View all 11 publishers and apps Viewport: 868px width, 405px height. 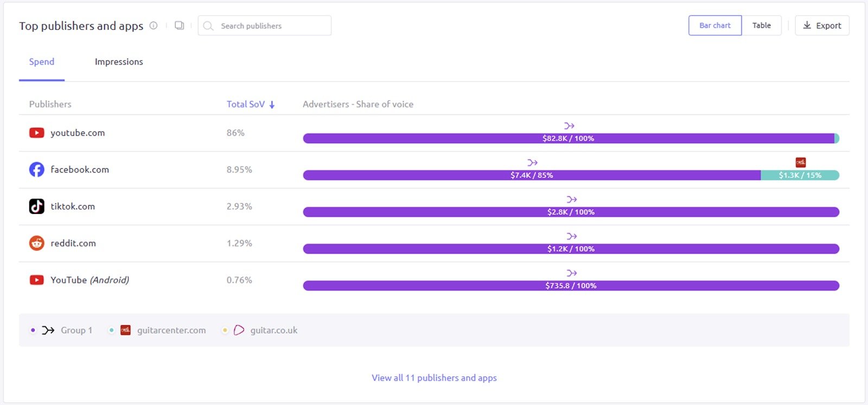tap(434, 378)
